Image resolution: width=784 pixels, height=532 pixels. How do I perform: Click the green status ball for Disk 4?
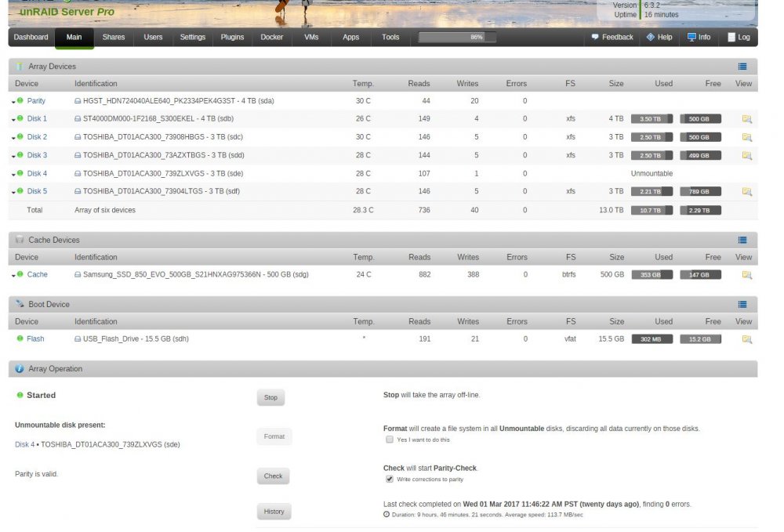click(20, 173)
